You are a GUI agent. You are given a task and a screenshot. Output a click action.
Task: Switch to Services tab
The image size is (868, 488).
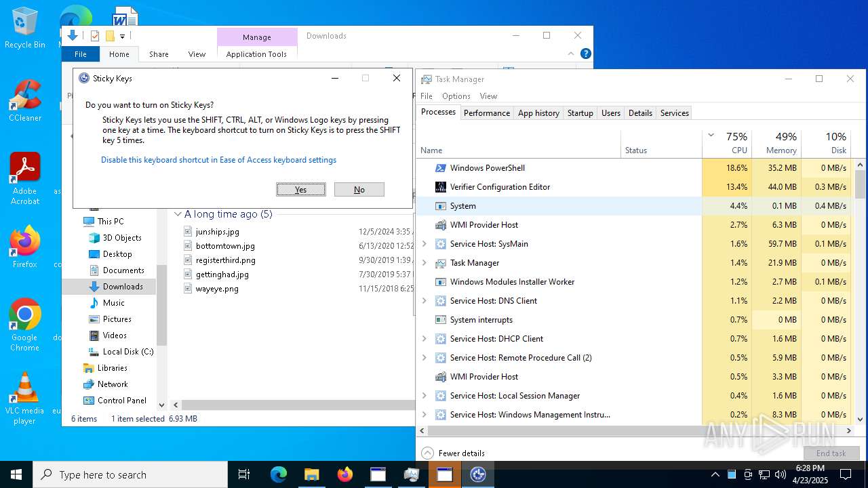674,113
